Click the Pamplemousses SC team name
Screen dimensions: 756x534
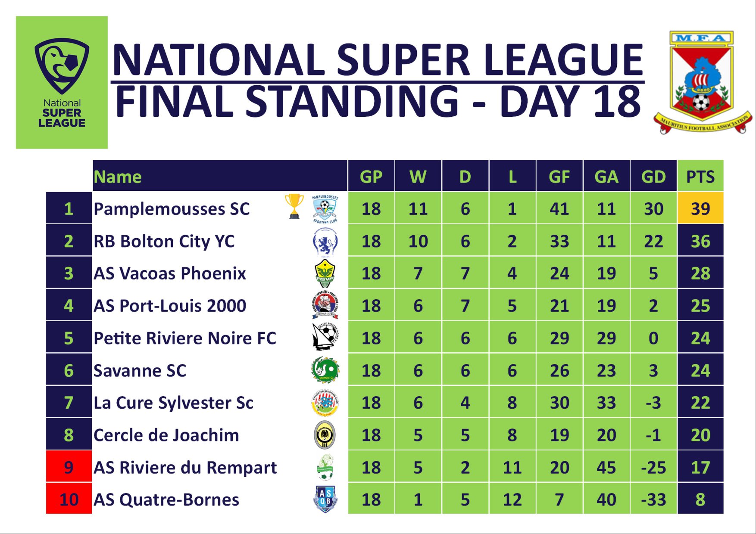pyautogui.click(x=172, y=209)
